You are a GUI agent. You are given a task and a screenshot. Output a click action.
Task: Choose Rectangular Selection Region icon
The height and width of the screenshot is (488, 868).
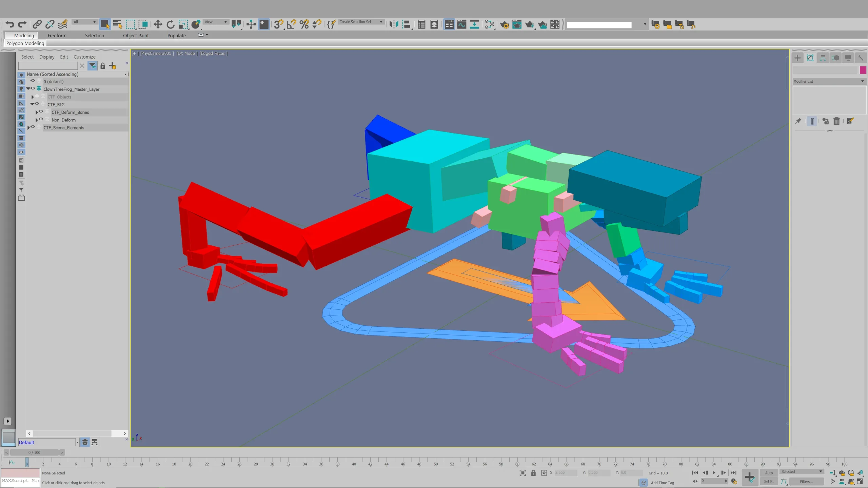click(130, 24)
